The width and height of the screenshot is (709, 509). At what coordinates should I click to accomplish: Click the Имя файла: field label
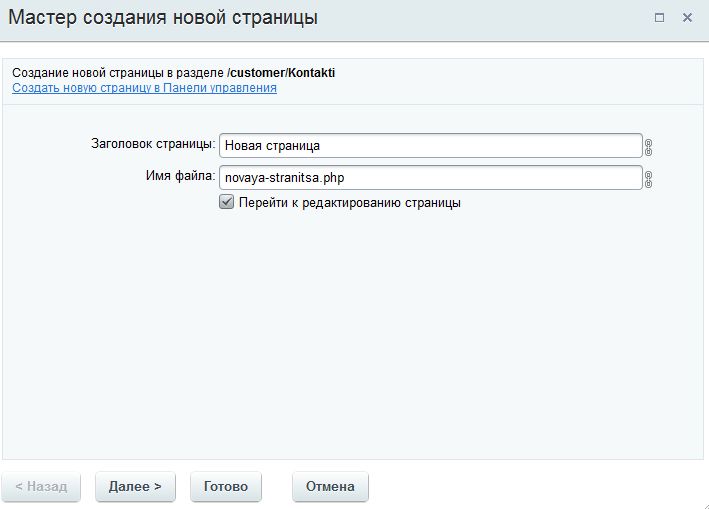click(180, 175)
